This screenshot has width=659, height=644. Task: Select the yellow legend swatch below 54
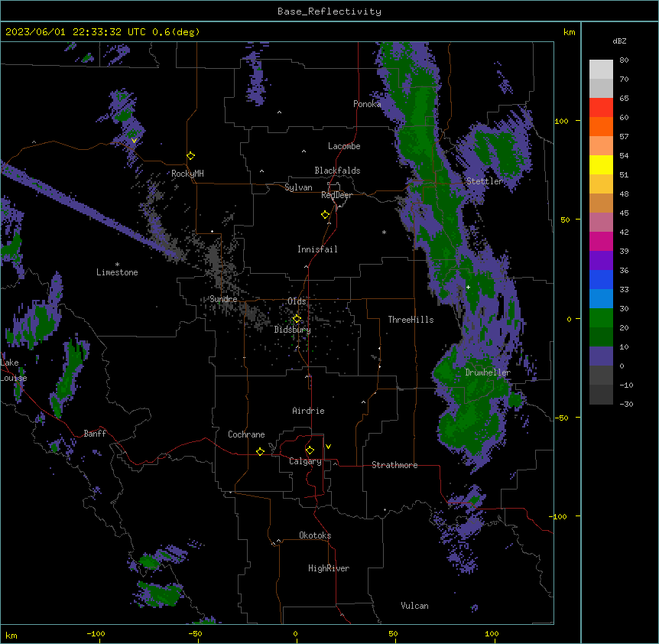coord(601,164)
